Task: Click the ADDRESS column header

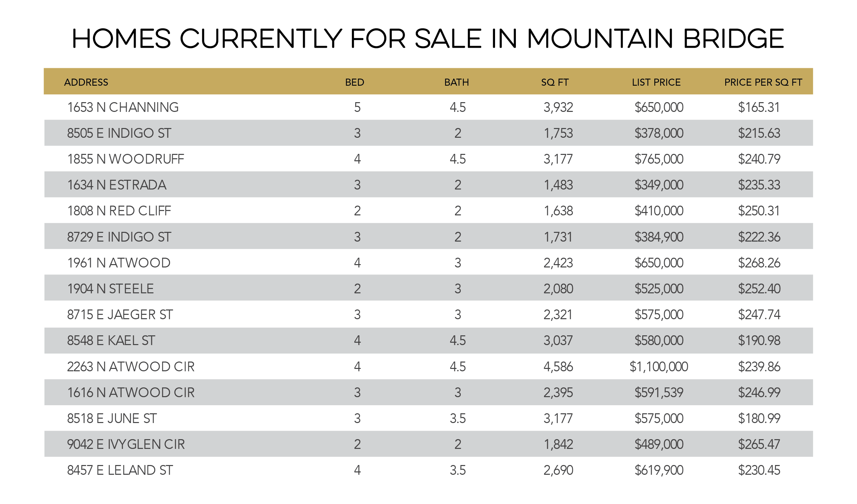Action: point(86,82)
